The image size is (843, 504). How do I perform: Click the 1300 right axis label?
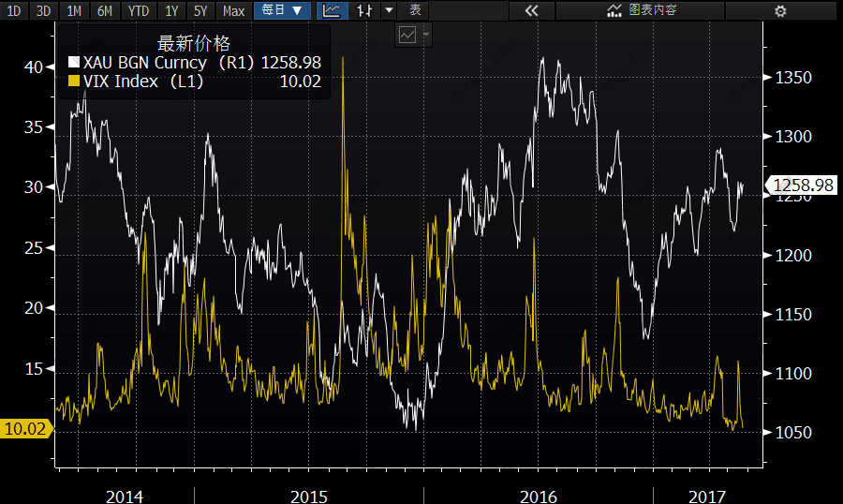(x=793, y=137)
